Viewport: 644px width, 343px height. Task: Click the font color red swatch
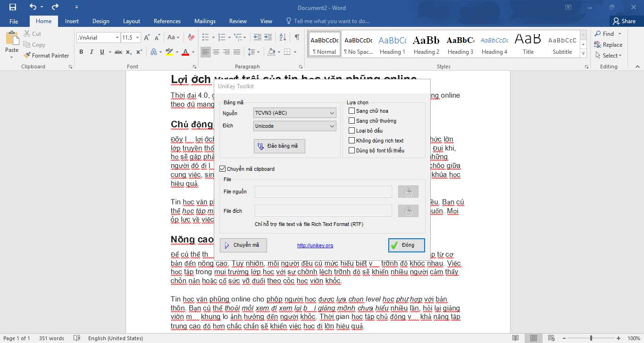[185, 52]
